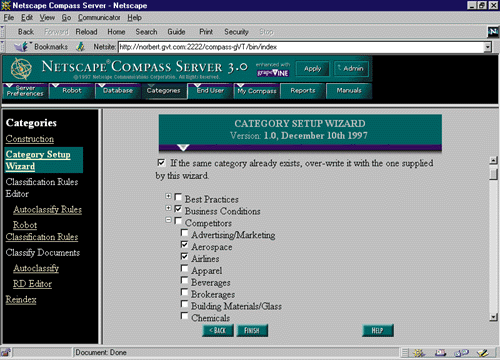
Task: Click the Netsite page proxy icon
Action: click(80, 47)
